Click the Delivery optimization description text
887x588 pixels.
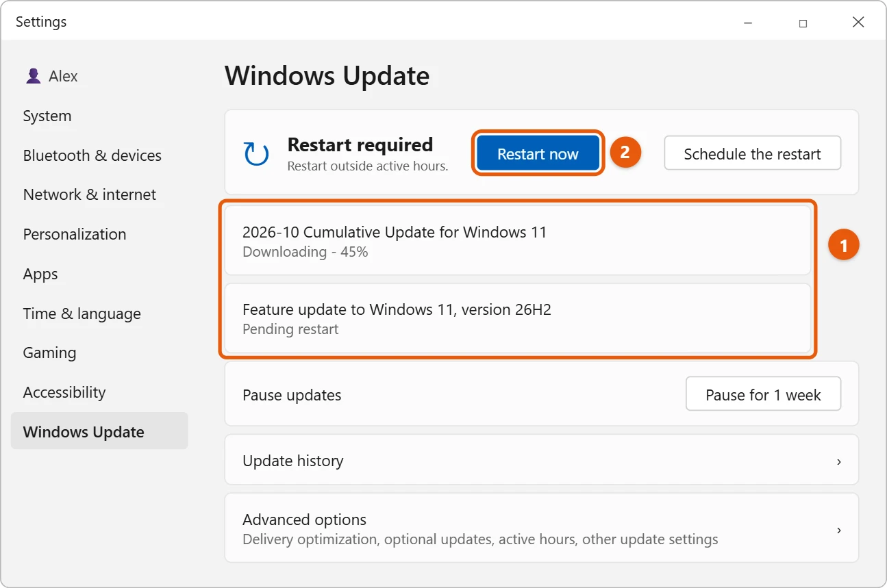(480, 539)
